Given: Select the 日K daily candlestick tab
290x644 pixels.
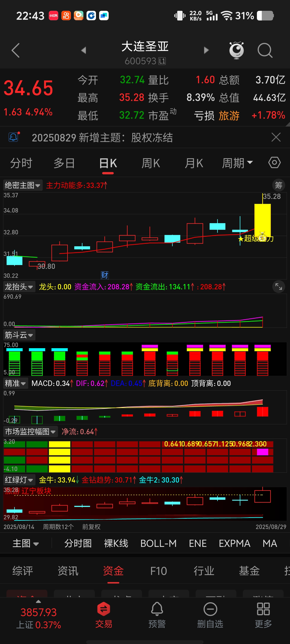Looking at the screenshot, I should (108, 163).
